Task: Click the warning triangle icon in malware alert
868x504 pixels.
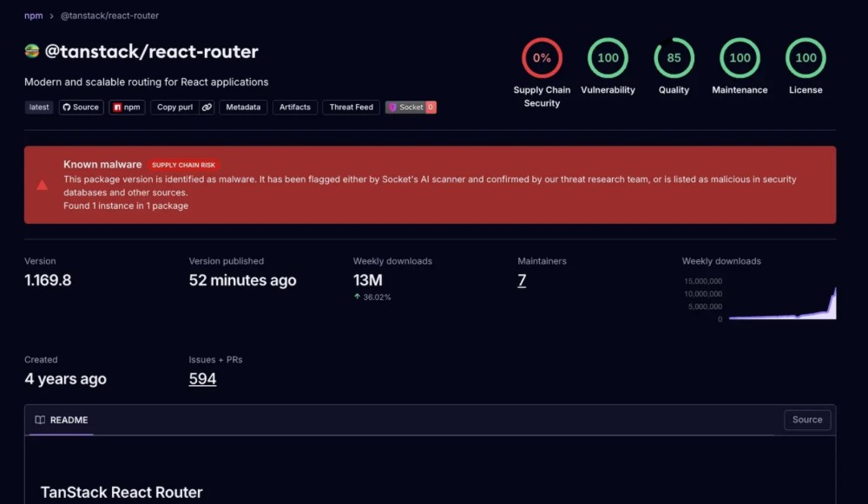Action: pos(42,185)
